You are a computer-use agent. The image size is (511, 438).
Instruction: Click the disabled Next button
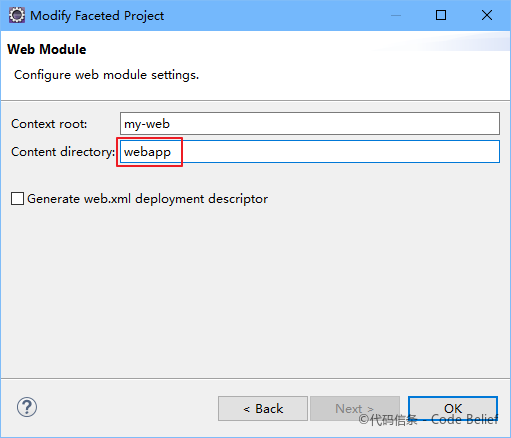pyautogui.click(x=355, y=408)
